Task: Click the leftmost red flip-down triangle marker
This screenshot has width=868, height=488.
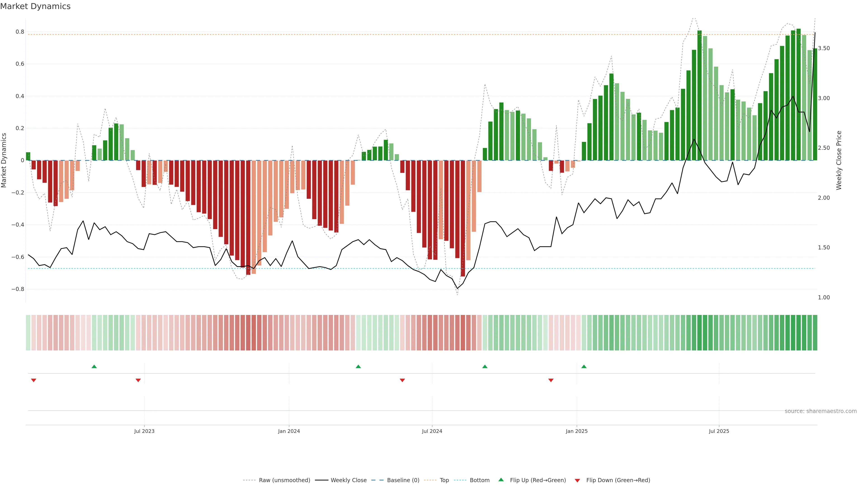Action: pyautogui.click(x=34, y=380)
